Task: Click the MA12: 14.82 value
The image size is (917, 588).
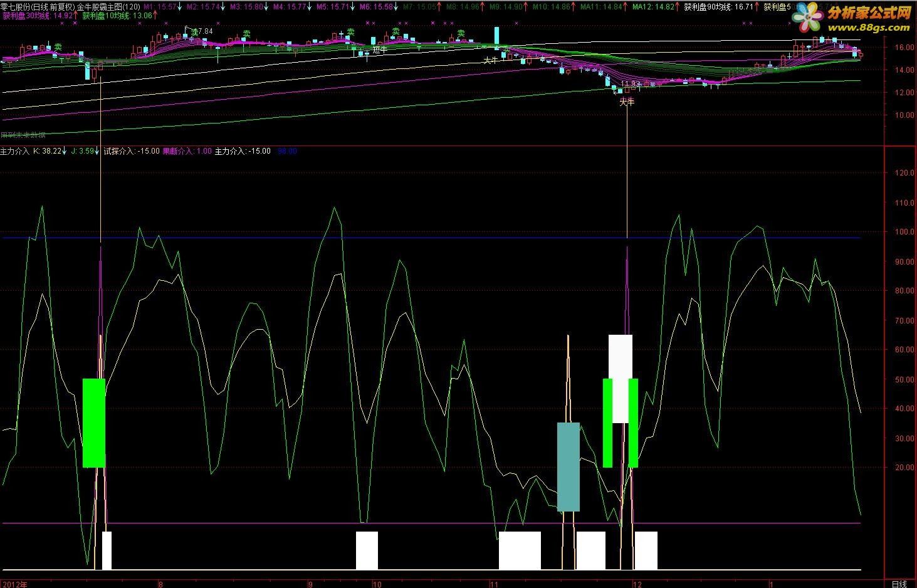Action: (x=654, y=6)
